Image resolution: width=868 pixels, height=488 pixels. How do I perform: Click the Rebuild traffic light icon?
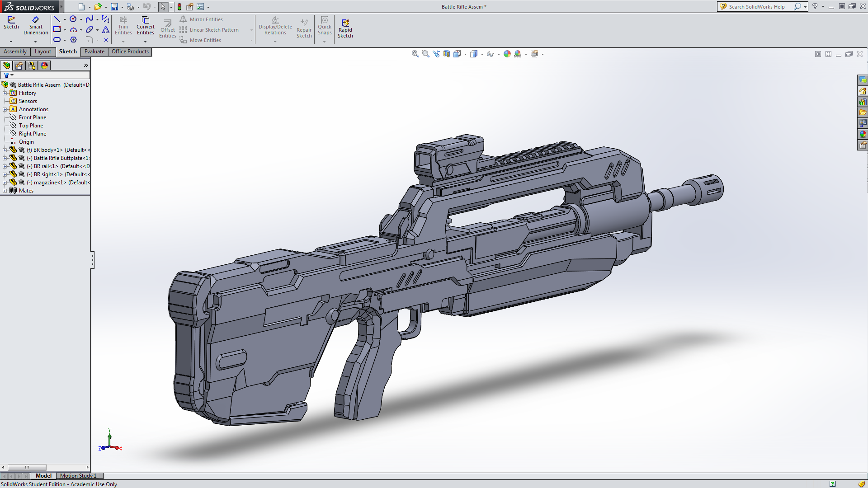pyautogui.click(x=179, y=7)
